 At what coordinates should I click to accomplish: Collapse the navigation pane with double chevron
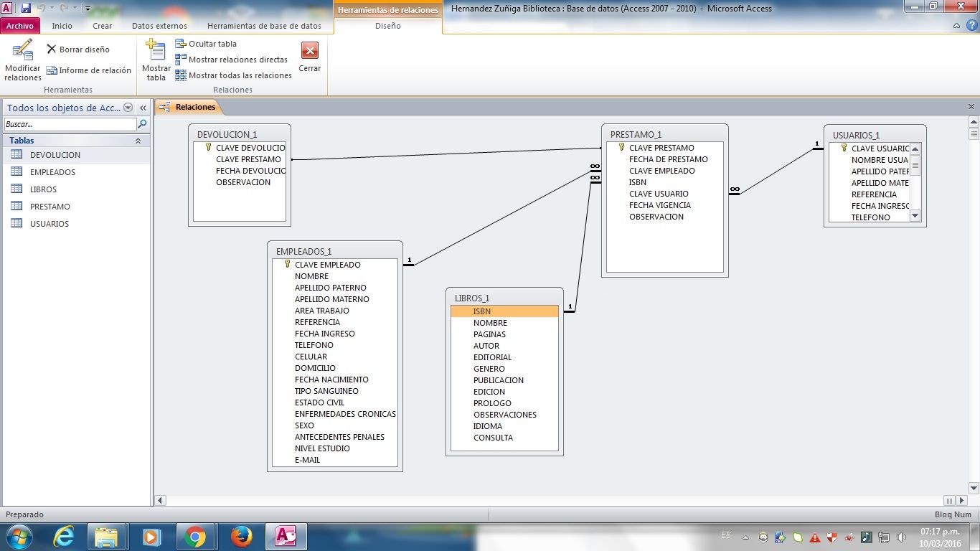pos(143,108)
